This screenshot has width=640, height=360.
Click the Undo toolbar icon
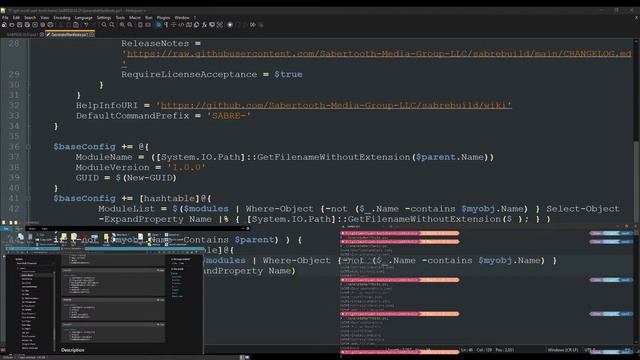coord(86,25)
